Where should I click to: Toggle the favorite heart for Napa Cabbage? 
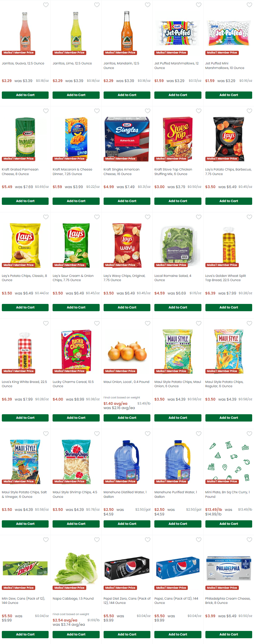tap(97, 540)
